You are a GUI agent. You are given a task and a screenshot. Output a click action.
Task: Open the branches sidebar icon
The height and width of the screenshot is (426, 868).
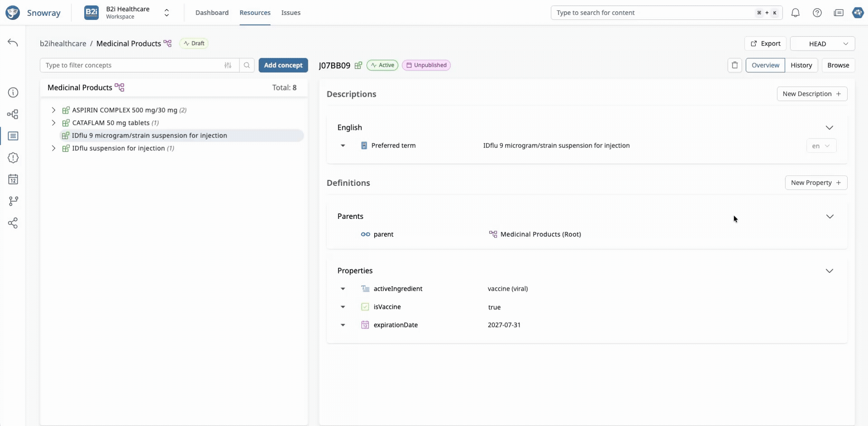[x=13, y=201]
